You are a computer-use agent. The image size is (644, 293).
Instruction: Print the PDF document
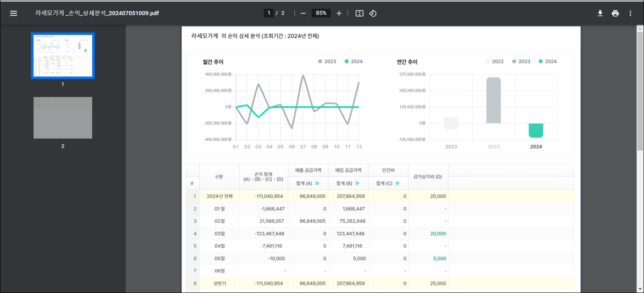[x=615, y=13]
